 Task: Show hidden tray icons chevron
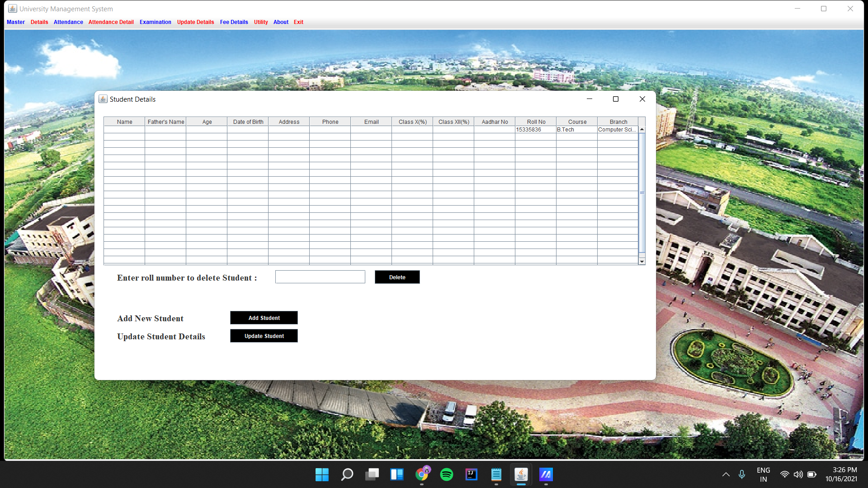point(726,474)
